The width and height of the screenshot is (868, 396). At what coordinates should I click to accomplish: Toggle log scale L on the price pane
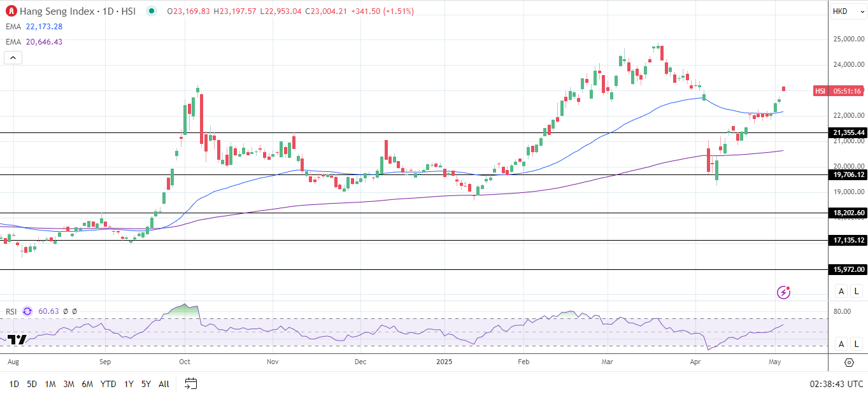(857, 291)
